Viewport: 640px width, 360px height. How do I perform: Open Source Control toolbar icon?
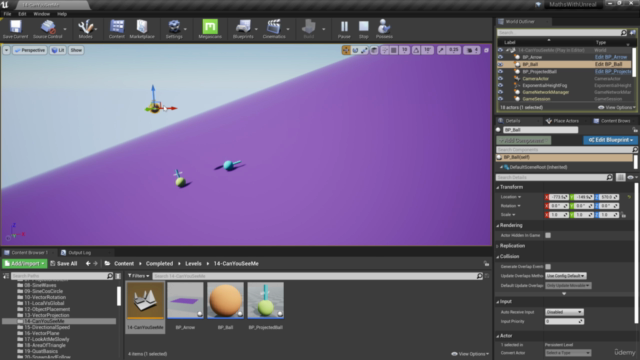pyautogui.click(x=48, y=29)
